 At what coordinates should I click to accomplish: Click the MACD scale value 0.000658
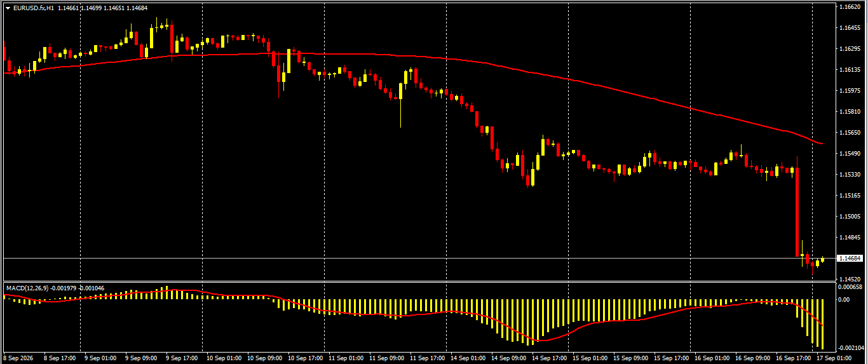(851, 287)
